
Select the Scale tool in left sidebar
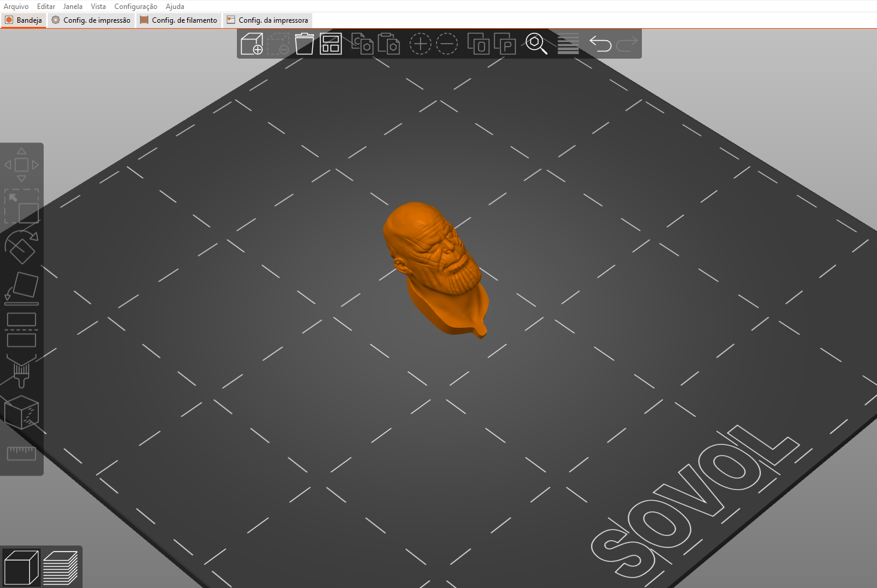point(22,206)
